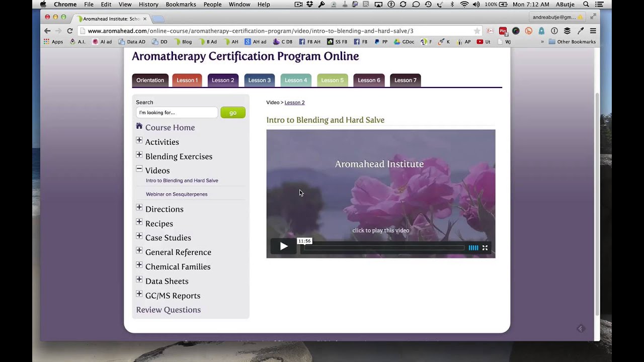Open the Notification Center icon

599,5
